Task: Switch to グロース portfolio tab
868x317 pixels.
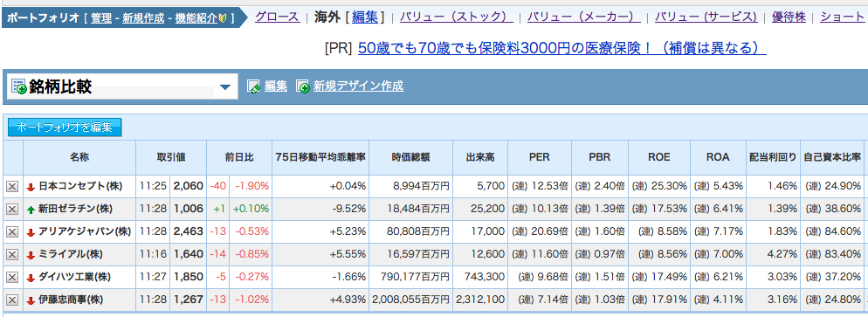Action: (x=277, y=17)
